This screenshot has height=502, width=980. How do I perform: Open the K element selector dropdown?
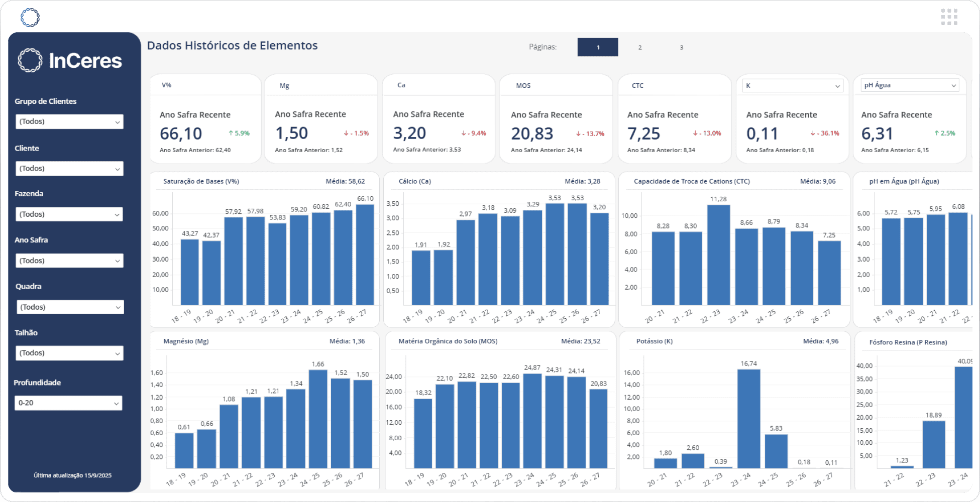(792, 86)
